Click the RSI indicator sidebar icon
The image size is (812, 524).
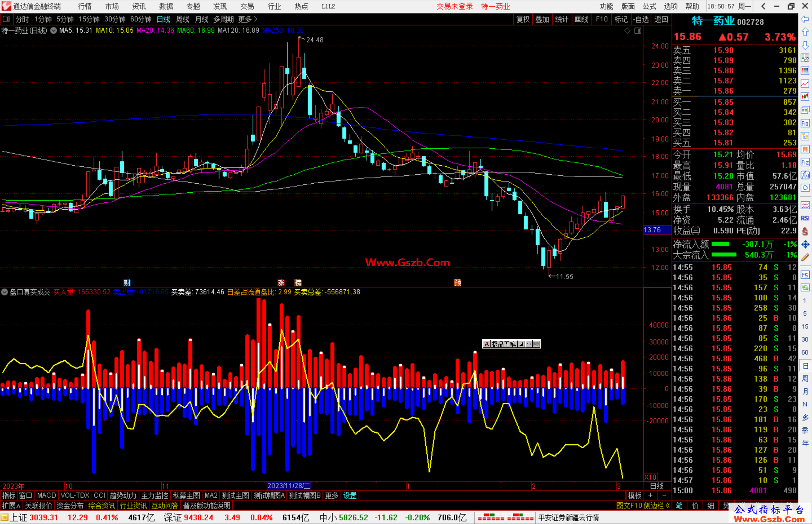pyautogui.click(x=805, y=218)
